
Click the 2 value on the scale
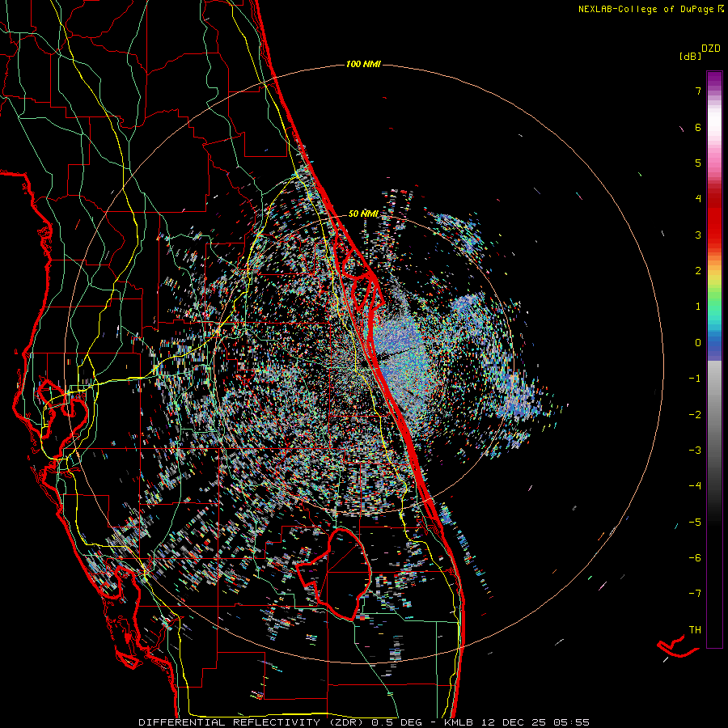(x=698, y=271)
